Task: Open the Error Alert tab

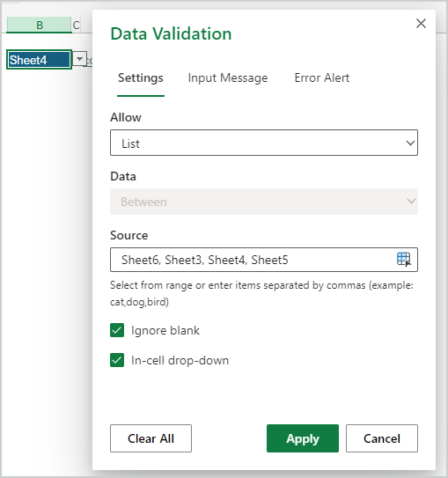Action: point(322,78)
